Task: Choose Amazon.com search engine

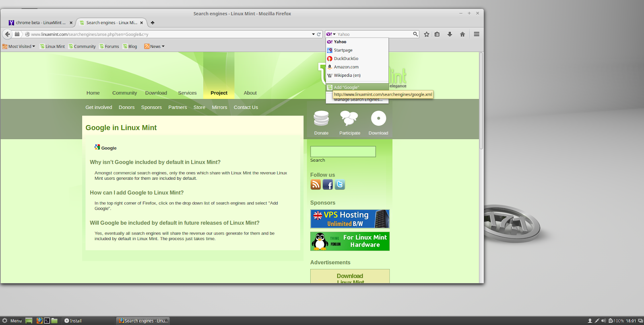Action: (357, 67)
